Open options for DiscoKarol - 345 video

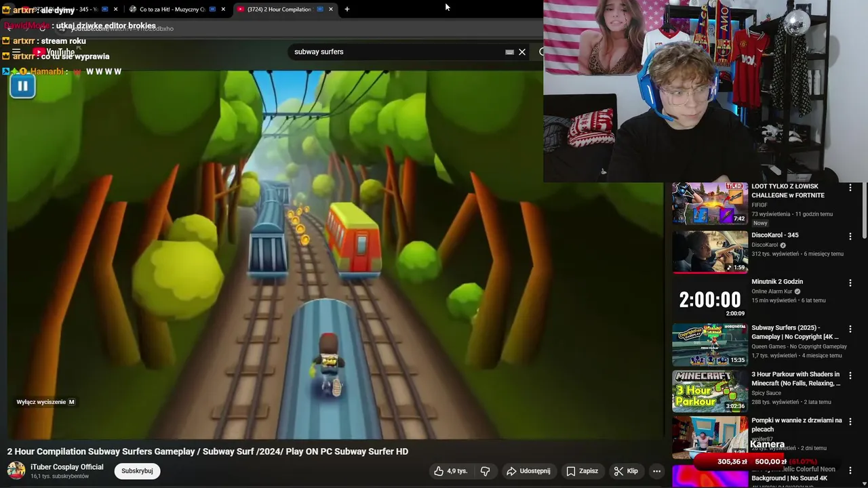850,237
